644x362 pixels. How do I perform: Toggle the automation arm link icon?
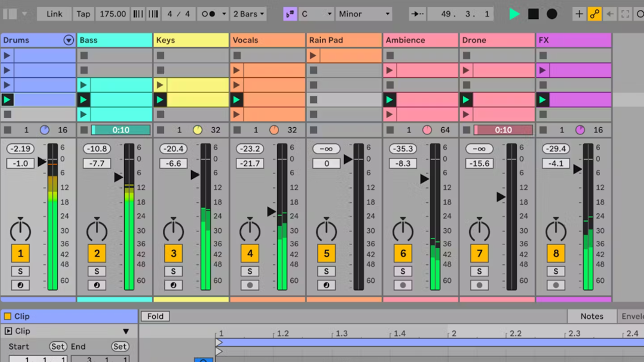[594, 14]
